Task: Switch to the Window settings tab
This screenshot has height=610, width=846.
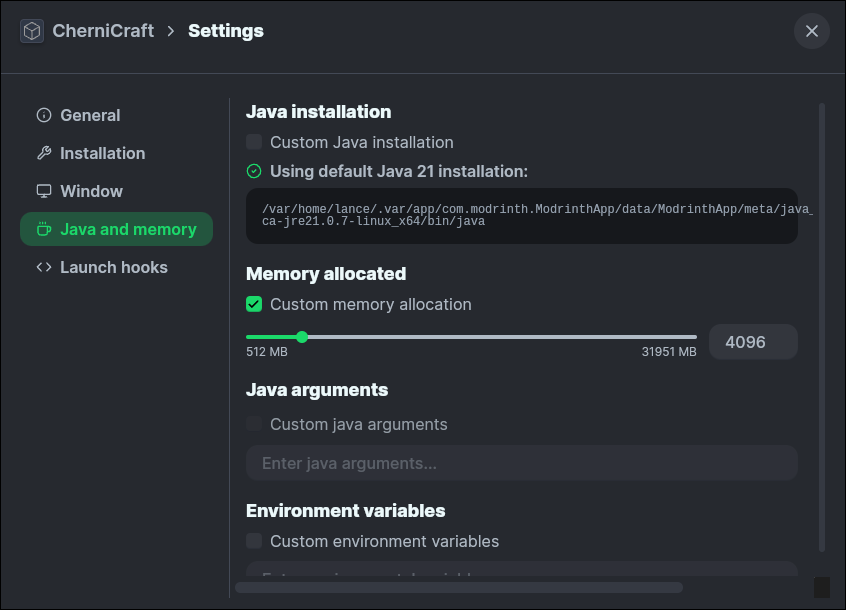Action: click(91, 191)
